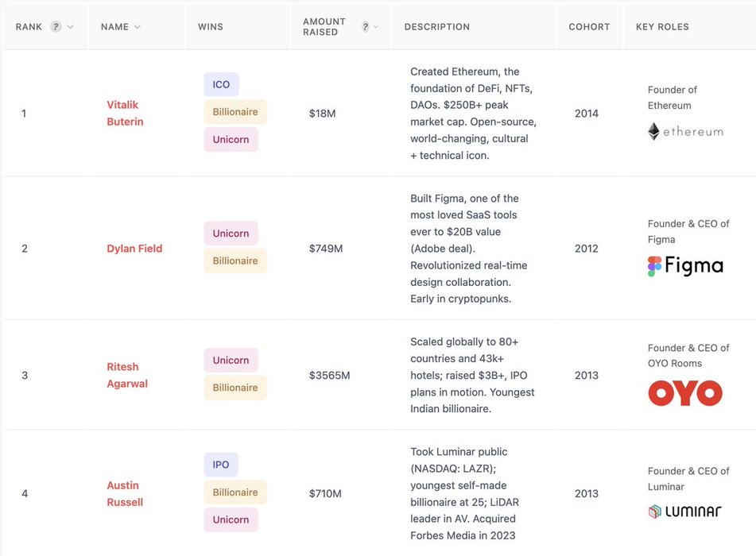Click the Billionaire tag in Ritesh Agarwal's row
The image size is (756, 556).
click(235, 388)
